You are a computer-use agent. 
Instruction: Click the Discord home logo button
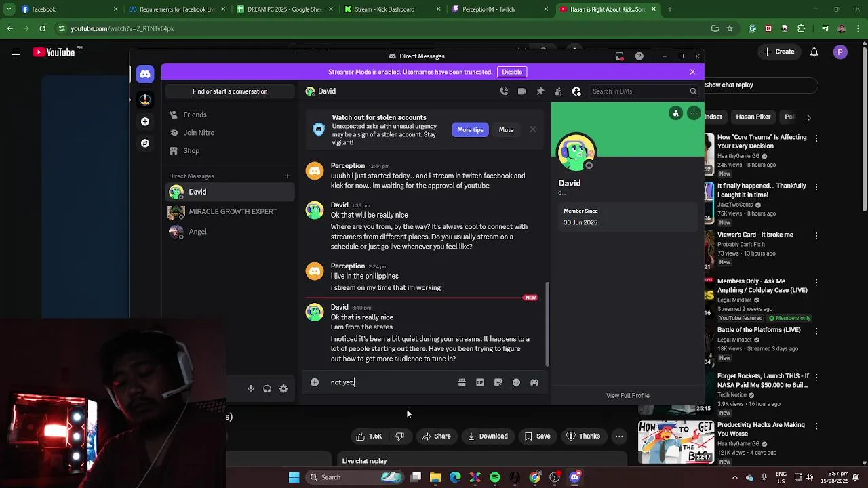click(x=145, y=74)
